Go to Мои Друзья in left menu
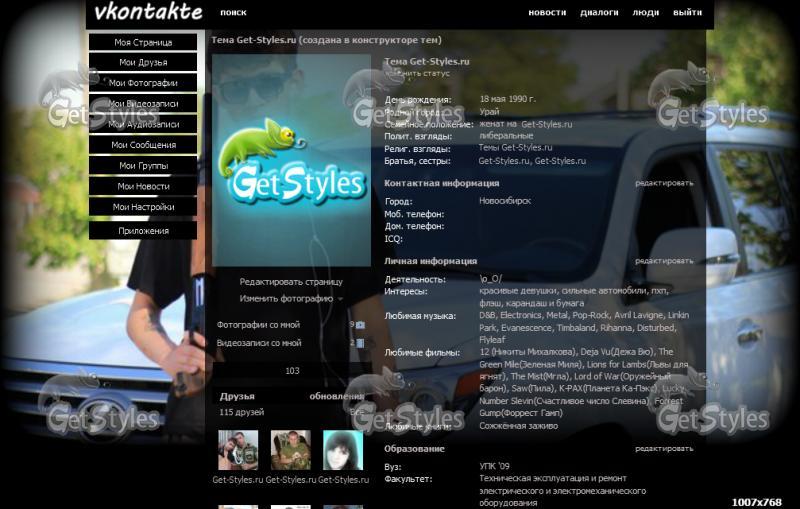Image resolution: width=800 pixels, height=509 pixels. click(143, 63)
